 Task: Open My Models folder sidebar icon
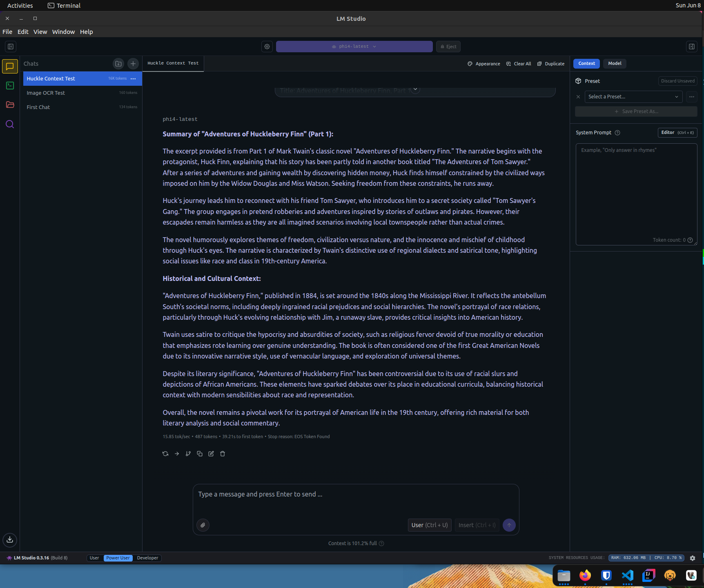10,105
